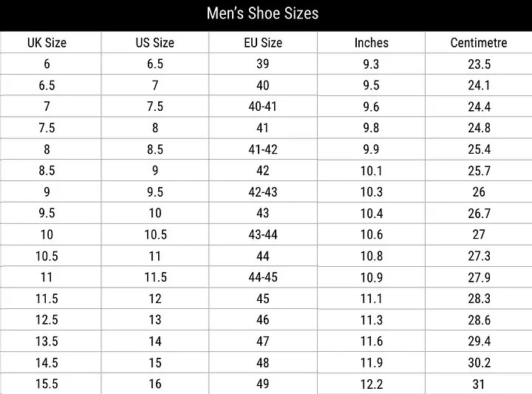Click the US Size column header
Viewport: 532px width, 394px height.
point(155,43)
